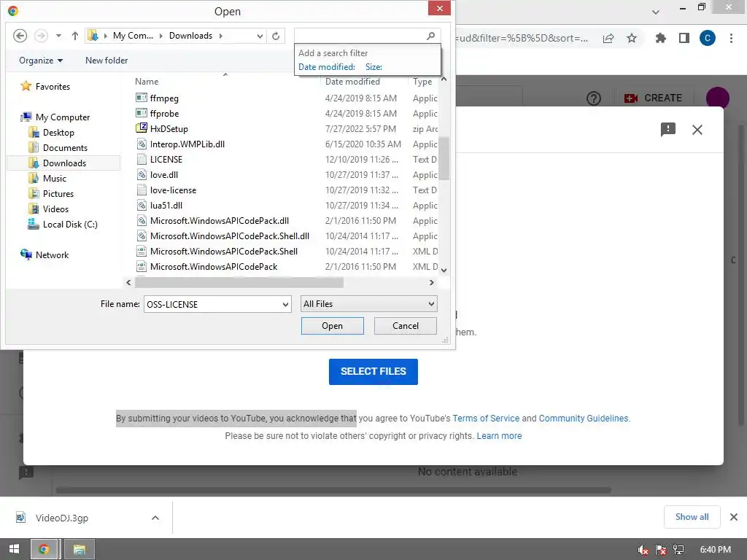Click SELECT FILES on YouTube upload
The image size is (747, 560).
[x=373, y=371]
